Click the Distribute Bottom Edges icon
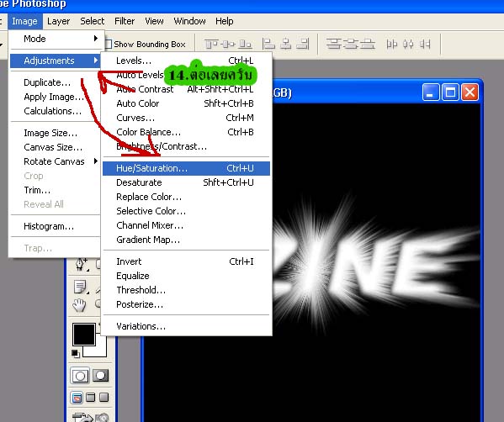The image size is (504, 422). pyautogui.click(x=368, y=44)
